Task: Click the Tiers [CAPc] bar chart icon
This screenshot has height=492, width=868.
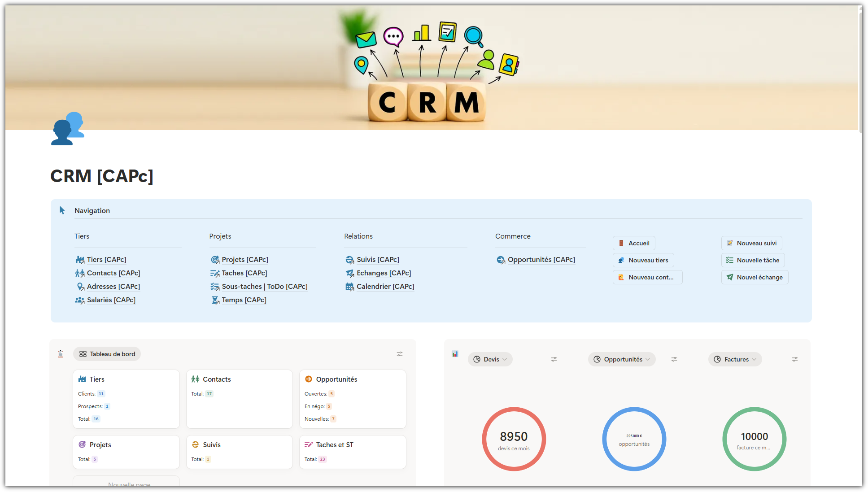Action: 80,259
